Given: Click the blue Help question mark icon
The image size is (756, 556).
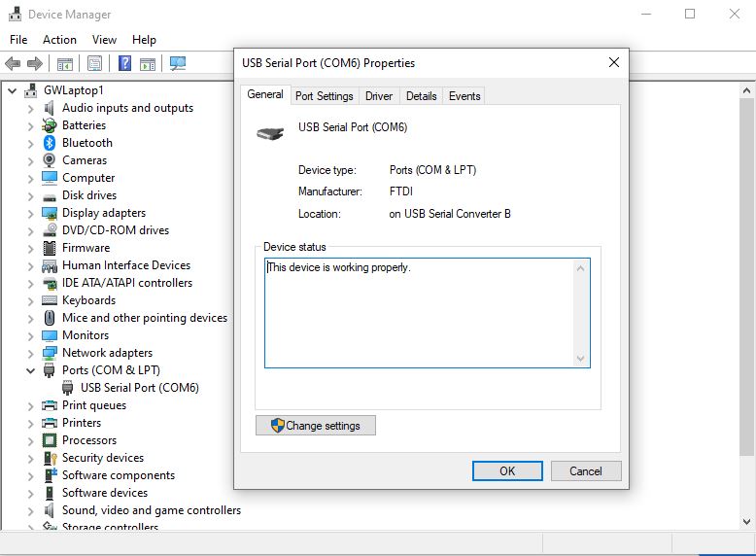Looking at the screenshot, I should pos(124,64).
